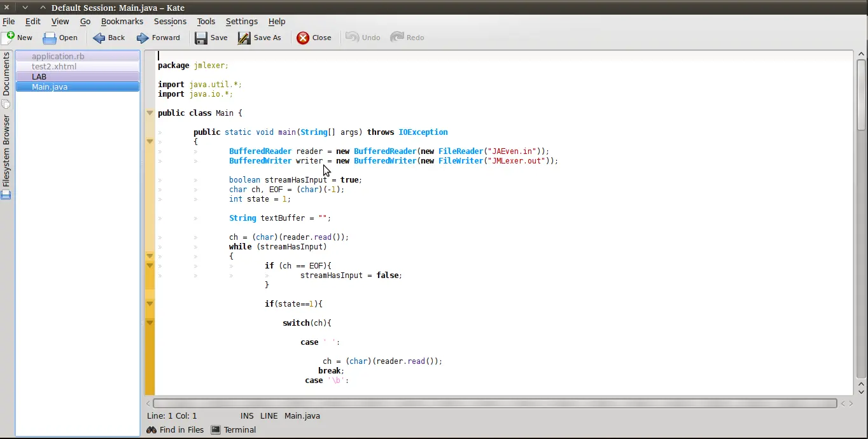Open the Edit menu
This screenshot has height=439, width=868.
pos(33,21)
